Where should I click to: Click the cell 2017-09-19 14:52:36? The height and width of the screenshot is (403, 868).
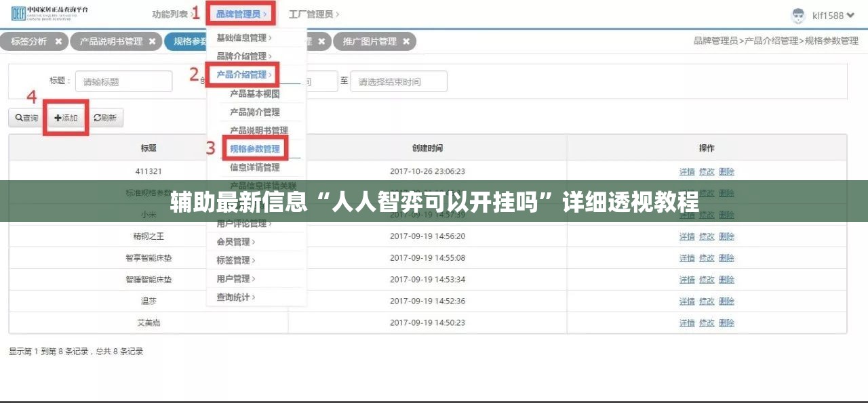(427, 301)
